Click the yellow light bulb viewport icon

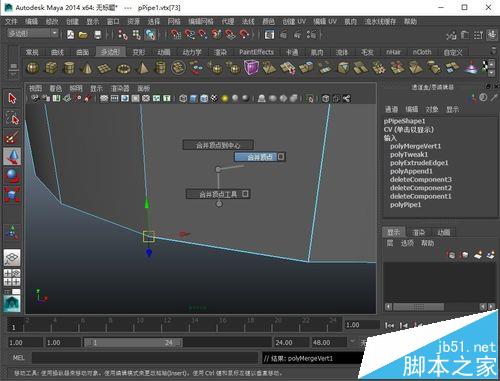(x=225, y=98)
